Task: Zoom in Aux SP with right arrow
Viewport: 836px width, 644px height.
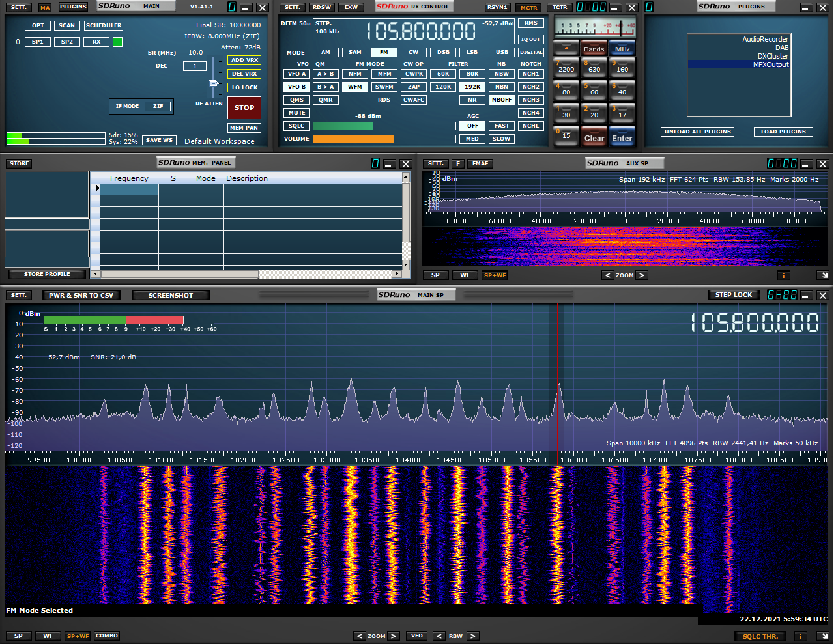Action: point(642,275)
